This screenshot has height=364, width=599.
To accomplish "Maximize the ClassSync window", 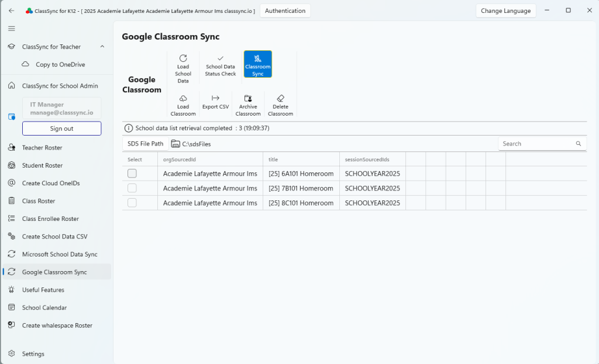I will (569, 11).
